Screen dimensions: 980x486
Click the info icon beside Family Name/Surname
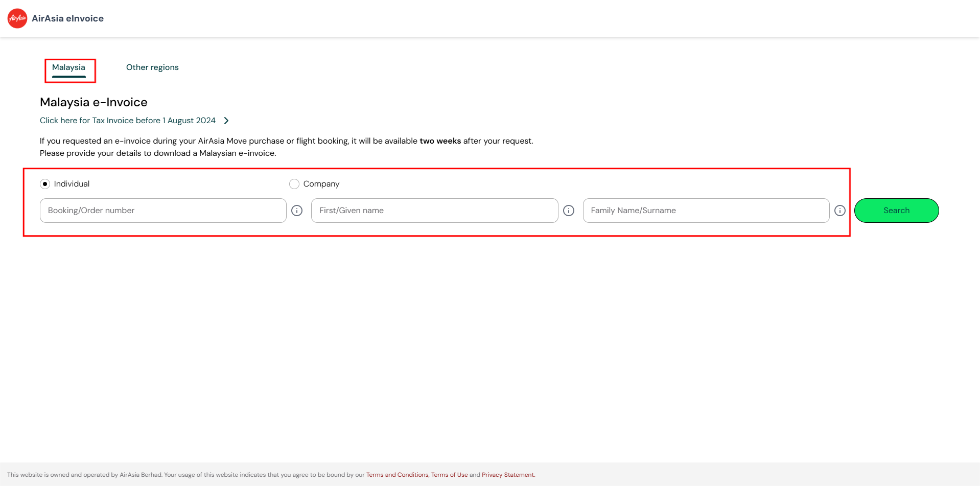click(840, 211)
